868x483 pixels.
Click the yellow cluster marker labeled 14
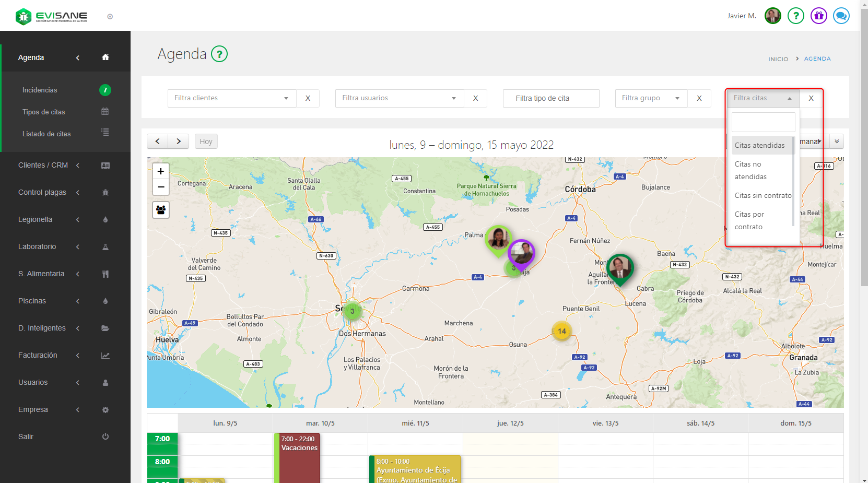(x=561, y=331)
